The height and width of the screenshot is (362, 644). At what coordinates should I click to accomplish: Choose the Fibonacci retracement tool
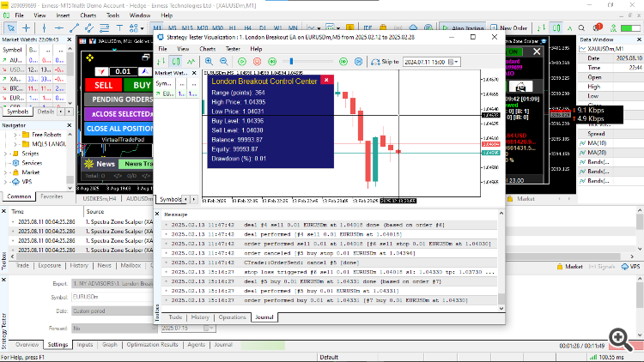(104, 28)
